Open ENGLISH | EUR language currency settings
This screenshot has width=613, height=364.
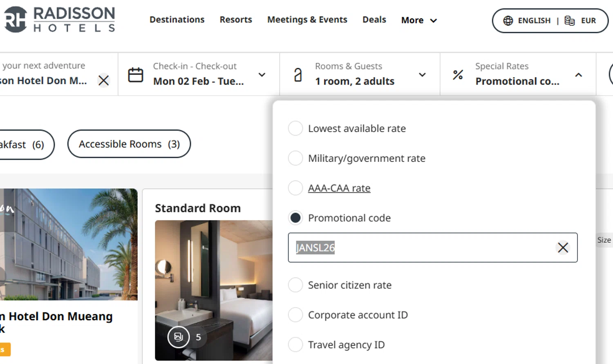coord(550,20)
